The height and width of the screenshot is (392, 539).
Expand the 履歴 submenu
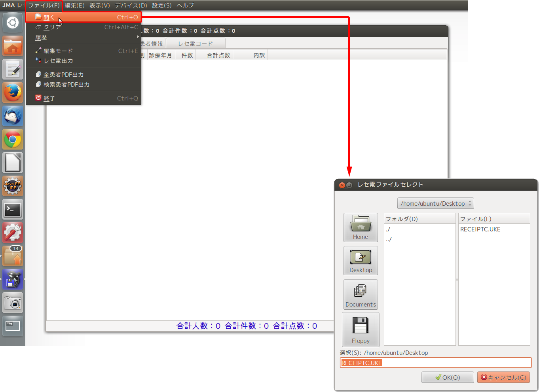pyautogui.click(x=84, y=37)
